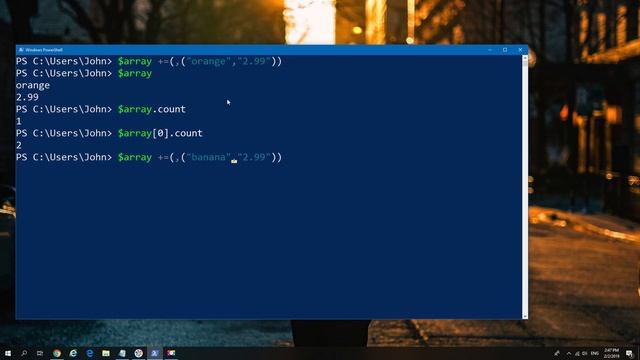
Task: Click the "$array[0].count" command text
Action: coord(160,133)
